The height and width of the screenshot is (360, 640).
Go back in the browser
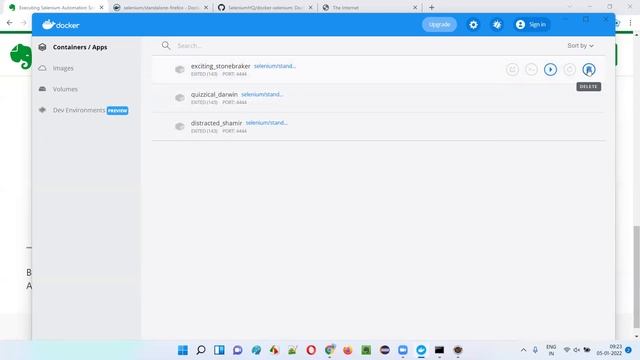9,23
